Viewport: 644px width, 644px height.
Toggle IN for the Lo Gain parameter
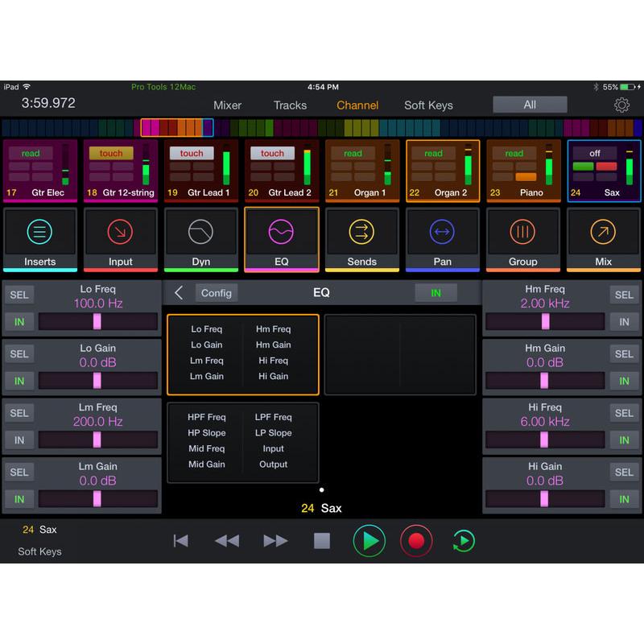point(19,381)
